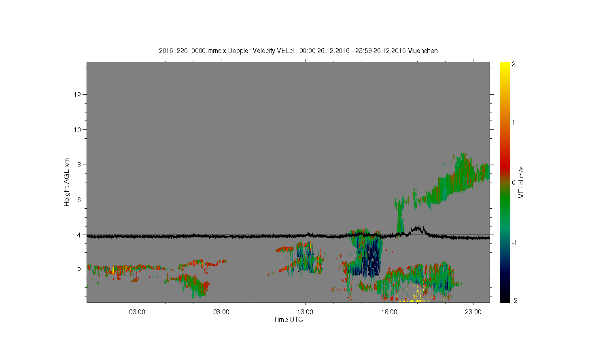The height and width of the screenshot is (364, 607).
Task: Click the 'Muenchen' location in the title
Action: coord(422,51)
